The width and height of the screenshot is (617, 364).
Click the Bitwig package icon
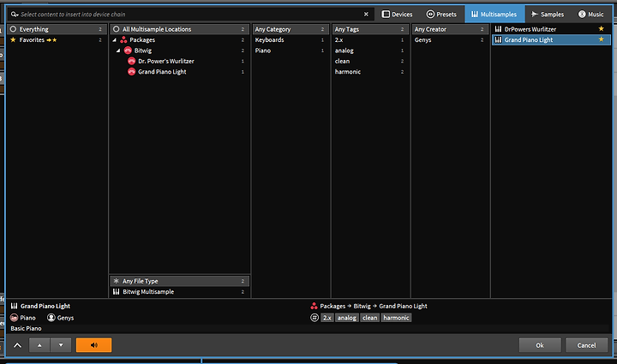(x=128, y=51)
